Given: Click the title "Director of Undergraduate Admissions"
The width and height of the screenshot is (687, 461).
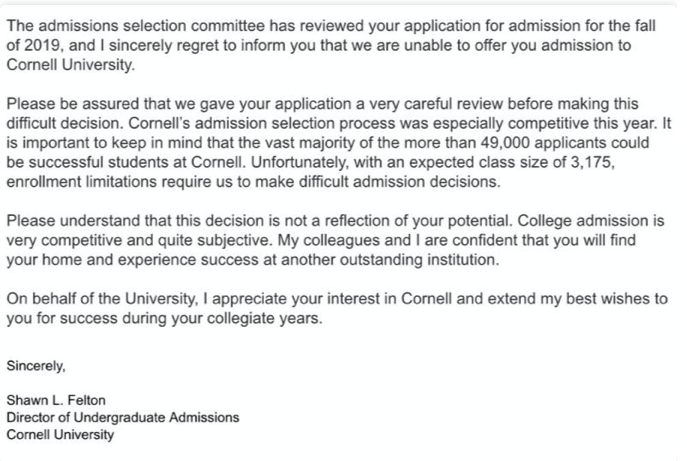Looking at the screenshot, I should coord(123,418).
